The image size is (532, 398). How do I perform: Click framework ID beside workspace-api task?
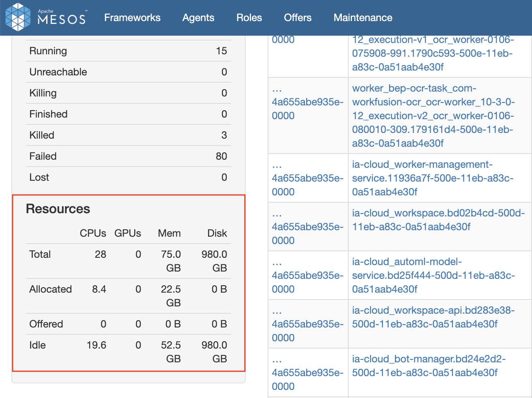coord(307,324)
